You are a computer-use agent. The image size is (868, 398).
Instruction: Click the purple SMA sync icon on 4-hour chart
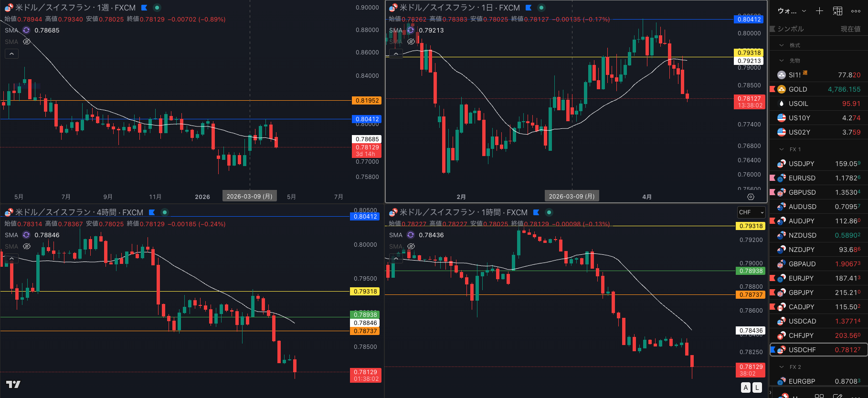pyautogui.click(x=26, y=235)
